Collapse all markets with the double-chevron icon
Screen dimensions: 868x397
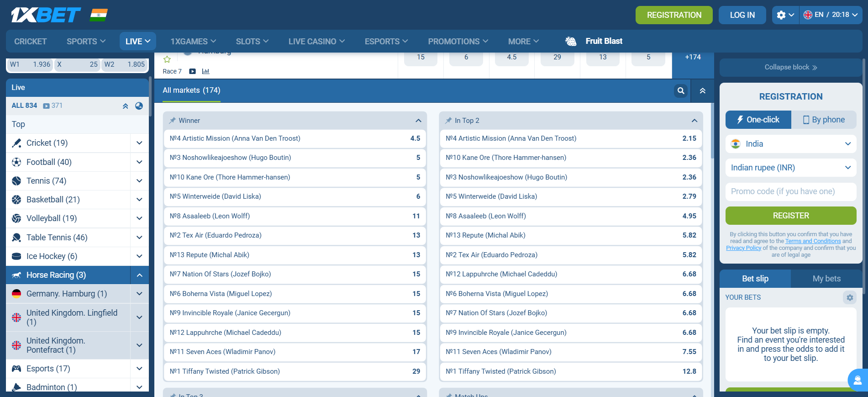click(702, 90)
